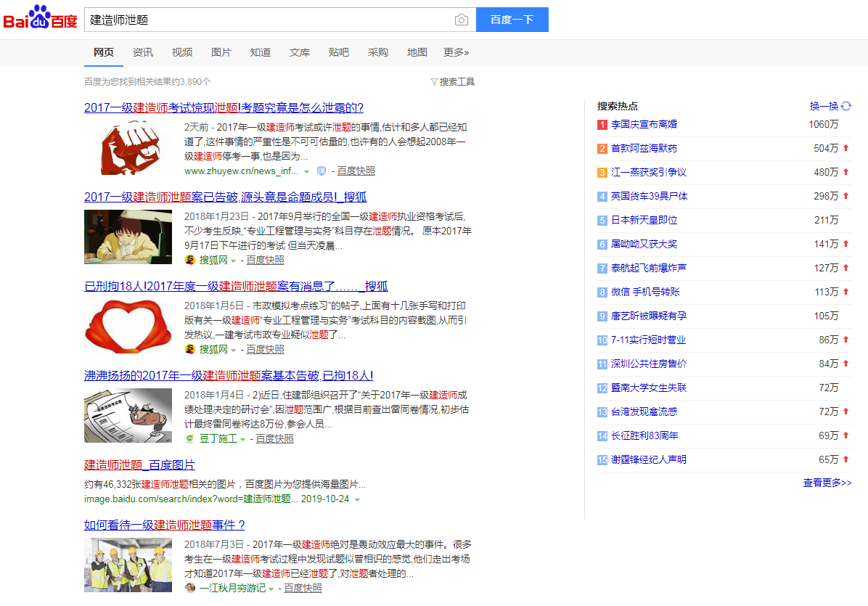Expand 搜狐网 dropdown under 案已告破 result
This screenshot has width=868, height=606.
[x=234, y=261]
